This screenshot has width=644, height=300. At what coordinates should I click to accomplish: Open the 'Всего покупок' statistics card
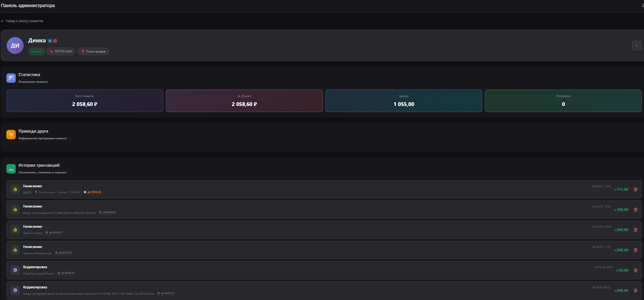[85, 101]
